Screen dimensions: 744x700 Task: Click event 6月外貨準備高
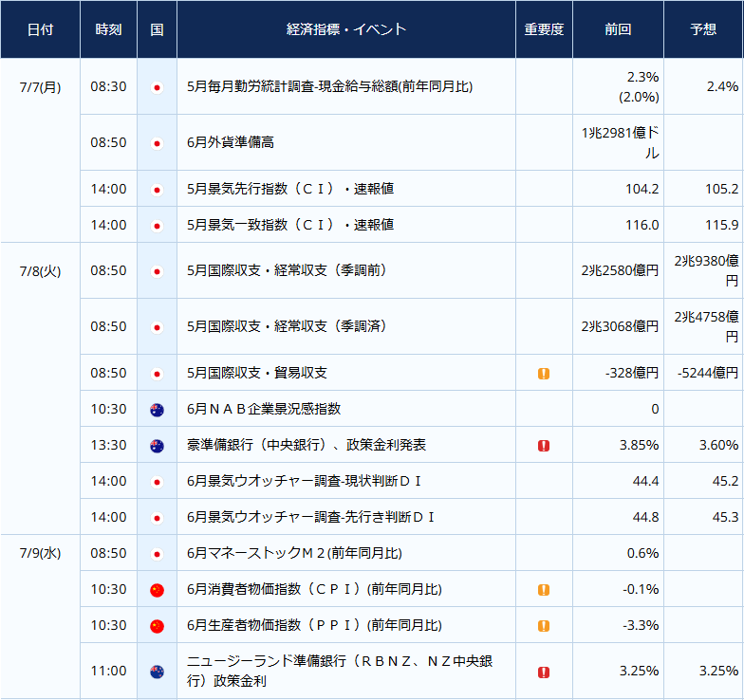231,142
